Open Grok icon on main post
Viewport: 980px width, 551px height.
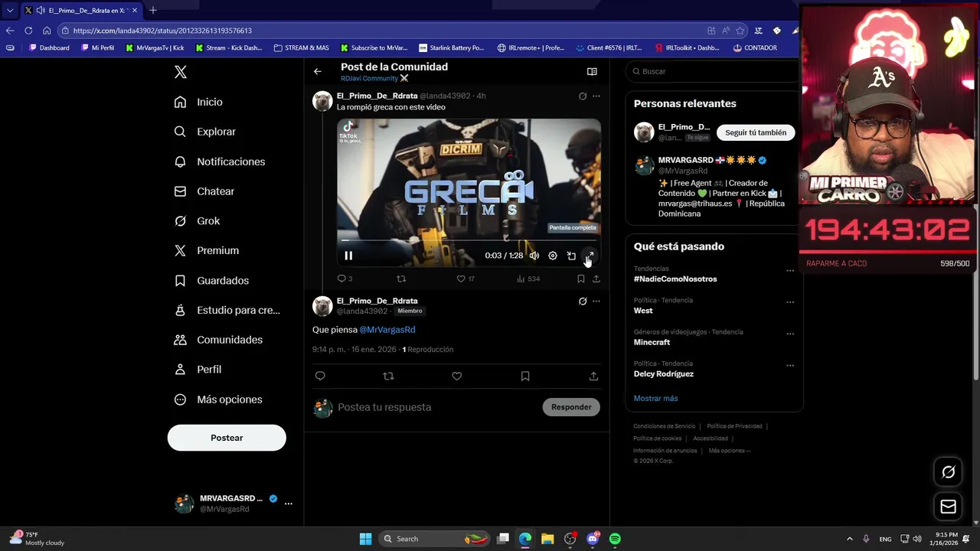[x=583, y=302]
